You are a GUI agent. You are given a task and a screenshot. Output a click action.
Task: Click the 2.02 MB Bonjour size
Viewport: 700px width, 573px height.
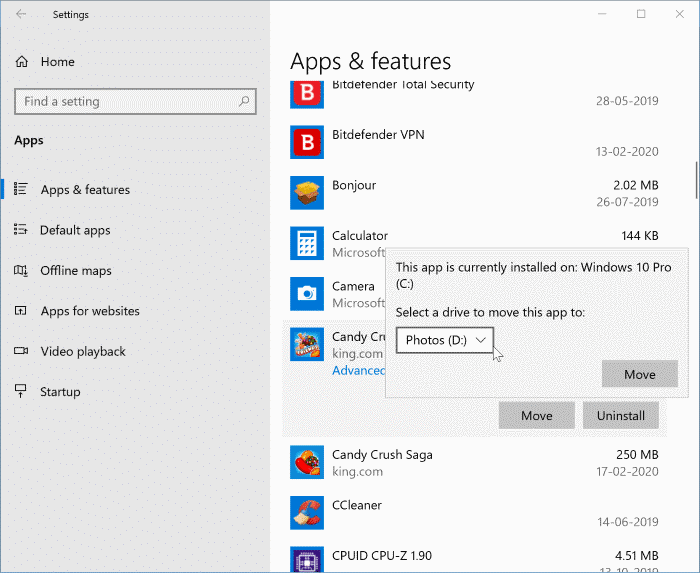[636, 185]
